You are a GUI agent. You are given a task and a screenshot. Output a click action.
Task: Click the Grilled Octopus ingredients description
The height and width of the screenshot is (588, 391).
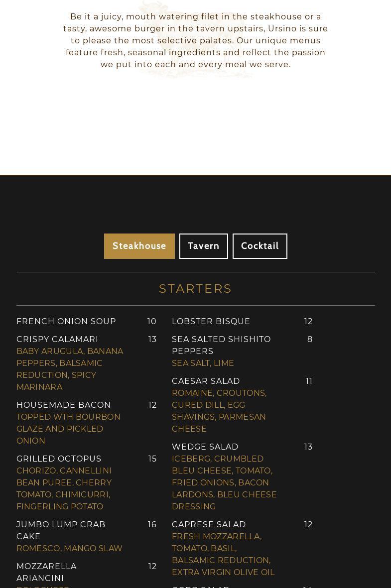pyautogui.click(x=64, y=488)
